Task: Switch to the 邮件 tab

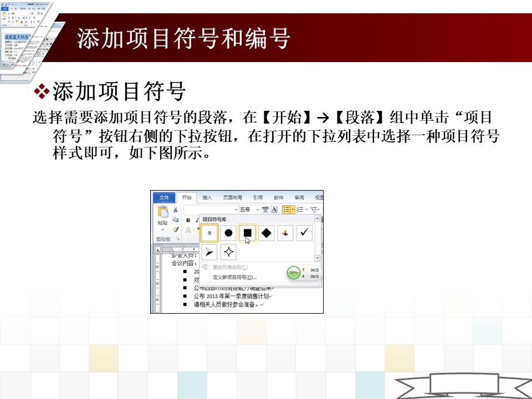Action: 279,197
